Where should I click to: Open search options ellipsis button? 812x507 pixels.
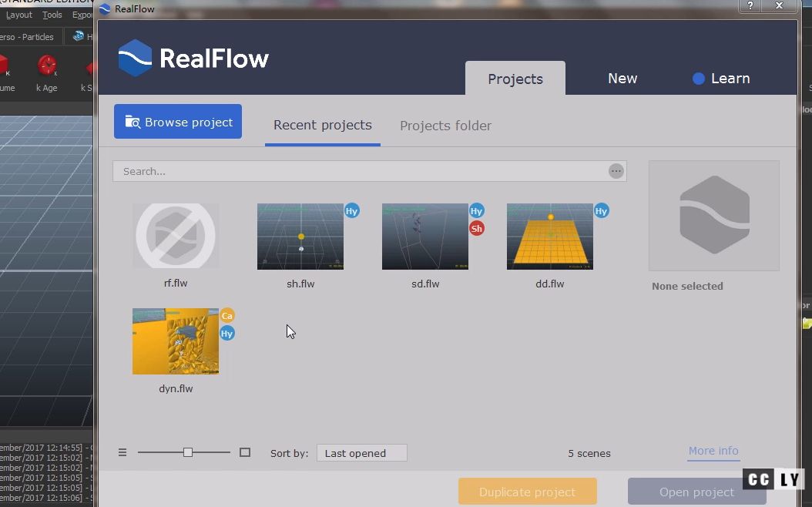point(616,171)
